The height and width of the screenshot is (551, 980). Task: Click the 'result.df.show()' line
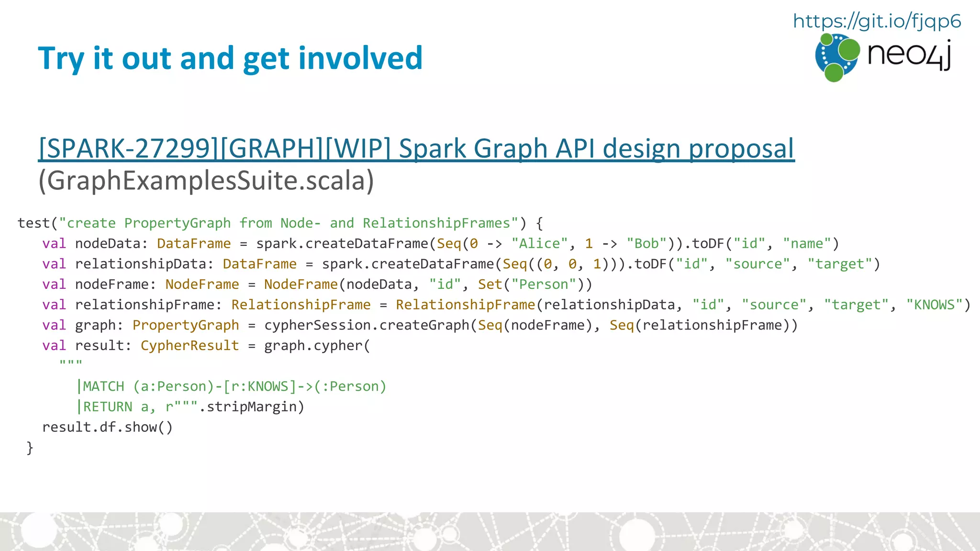point(108,427)
